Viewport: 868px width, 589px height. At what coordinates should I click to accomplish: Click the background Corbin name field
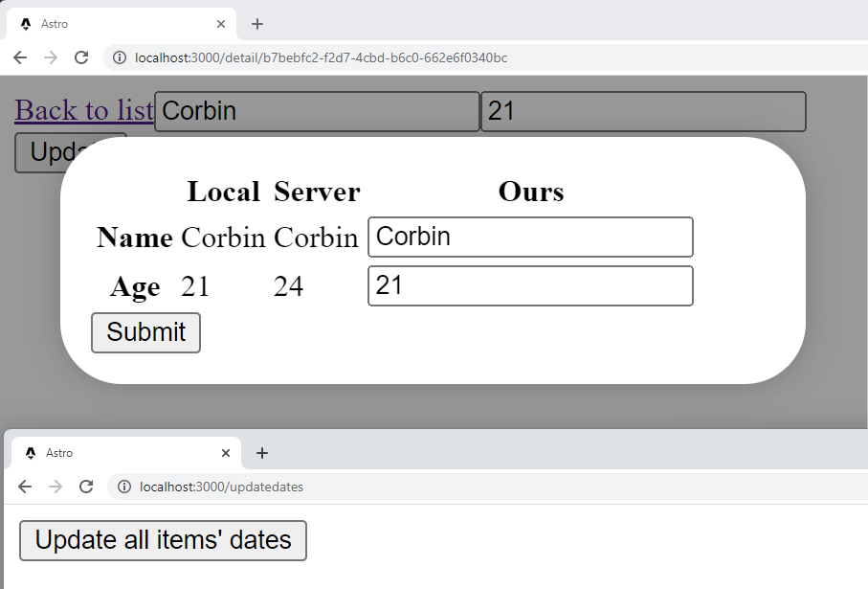pos(317,111)
